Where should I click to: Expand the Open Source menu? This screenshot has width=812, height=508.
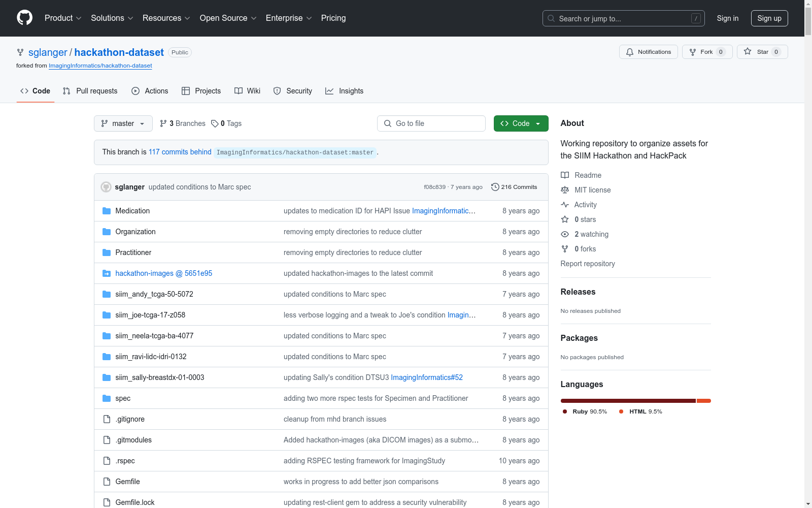coord(228,18)
